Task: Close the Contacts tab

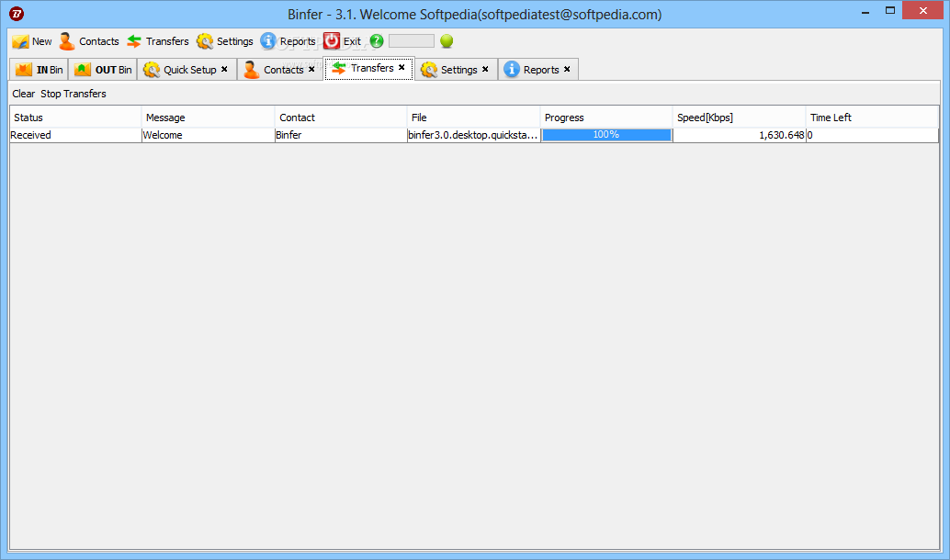Action: (311, 69)
